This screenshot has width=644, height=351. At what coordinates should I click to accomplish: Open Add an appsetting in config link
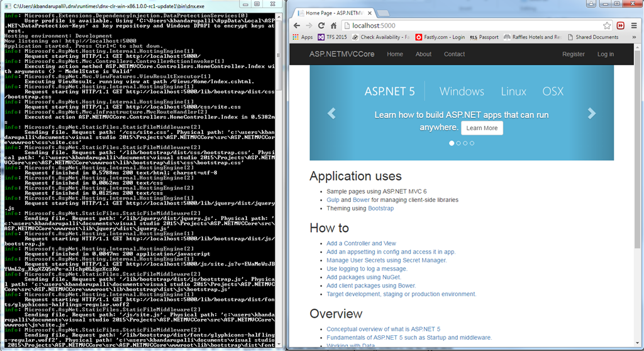[x=391, y=252]
